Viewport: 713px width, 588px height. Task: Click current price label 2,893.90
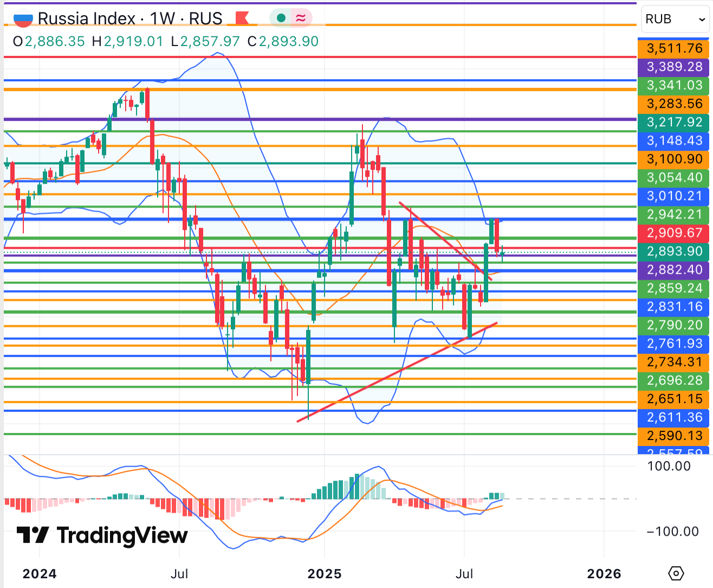(674, 251)
